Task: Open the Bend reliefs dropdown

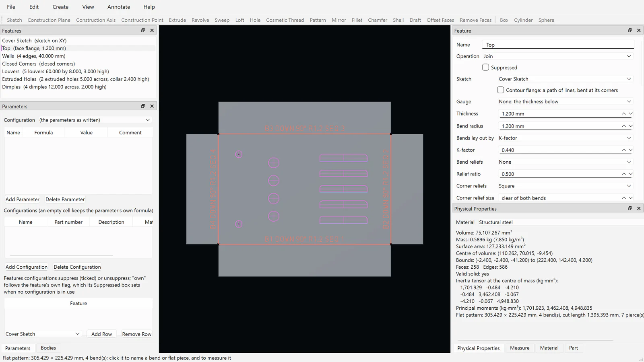Action: coord(565,162)
